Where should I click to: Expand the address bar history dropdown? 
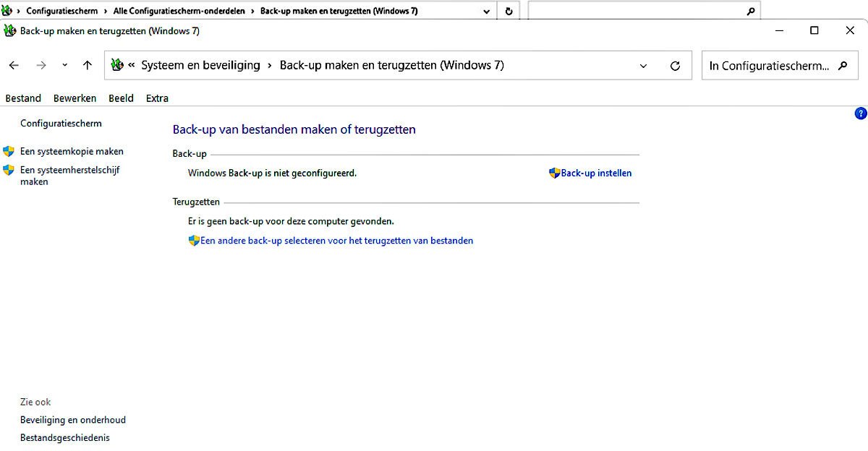tap(643, 66)
